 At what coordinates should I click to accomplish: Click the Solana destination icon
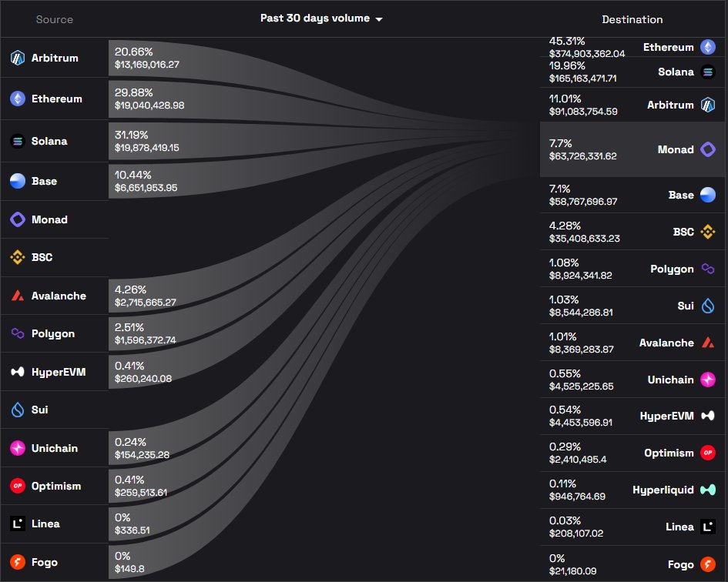(x=707, y=72)
